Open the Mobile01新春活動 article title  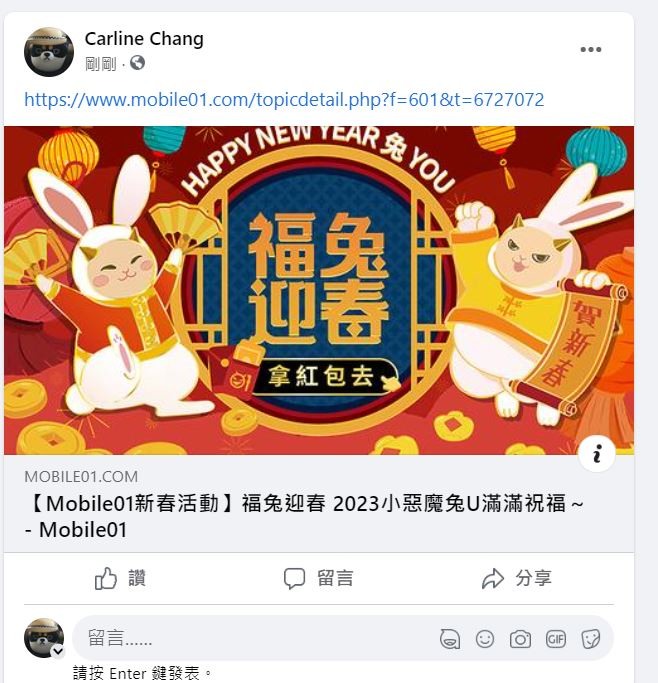click(304, 517)
